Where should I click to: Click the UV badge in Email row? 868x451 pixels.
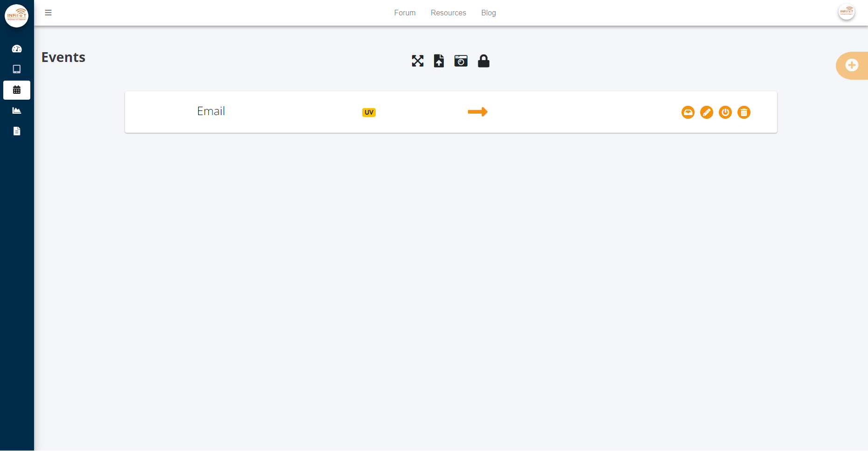[369, 112]
